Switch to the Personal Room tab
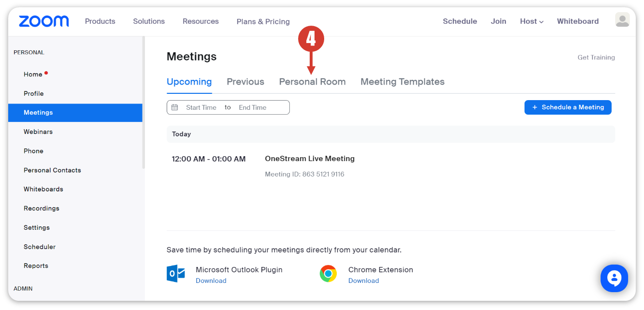 [x=312, y=82]
